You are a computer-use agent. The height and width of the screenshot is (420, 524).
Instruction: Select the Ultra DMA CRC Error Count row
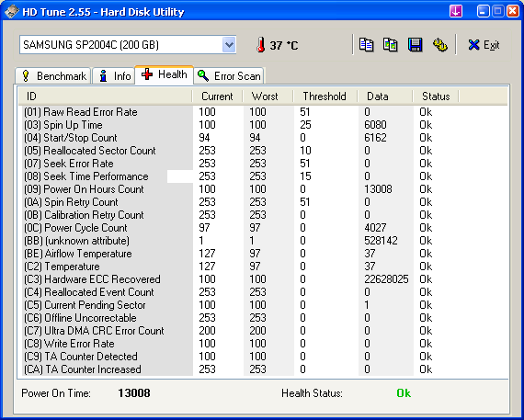263,331
